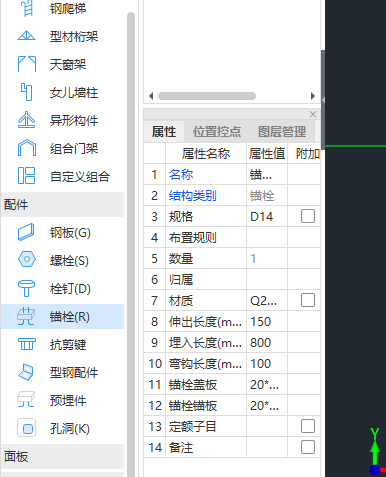386x477 pixels.
Task: Click the horizontal scrollbar left arrow
Action: tap(151, 96)
